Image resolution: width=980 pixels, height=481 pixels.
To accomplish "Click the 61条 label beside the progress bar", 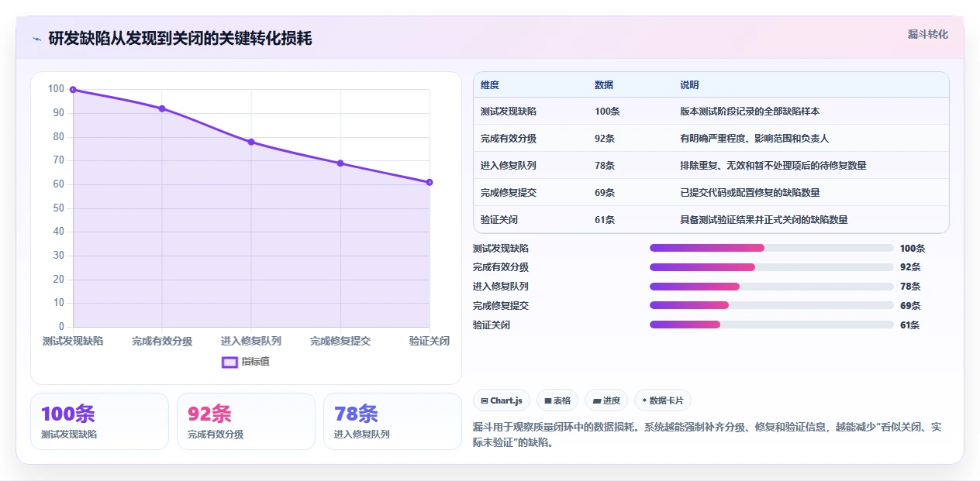I will click(910, 325).
